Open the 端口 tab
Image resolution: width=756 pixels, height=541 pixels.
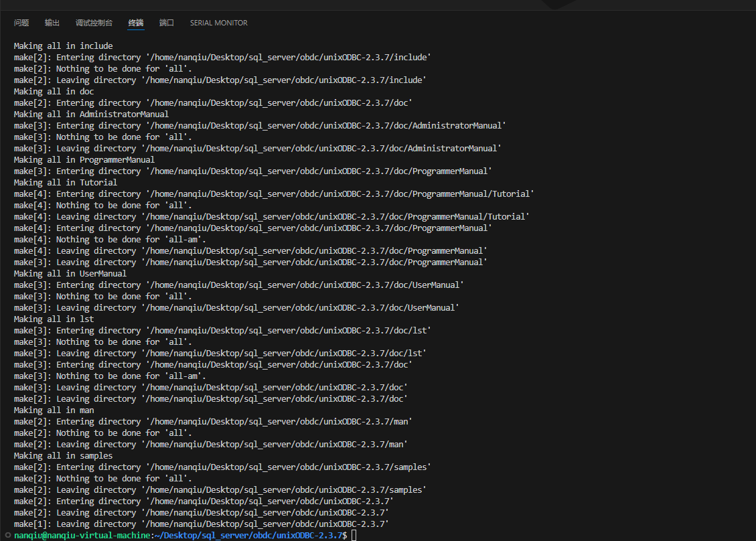pyautogui.click(x=167, y=23)
